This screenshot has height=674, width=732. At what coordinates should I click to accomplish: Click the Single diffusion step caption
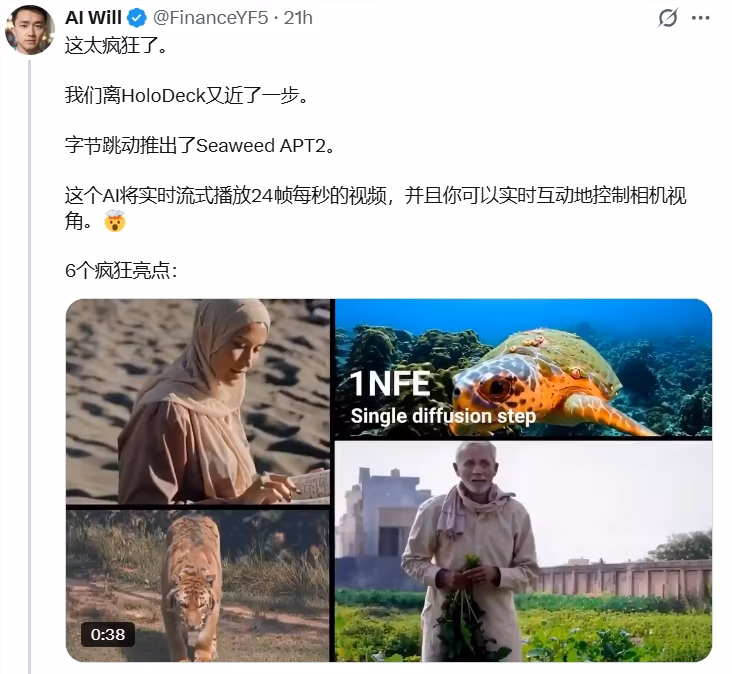click(443, 416)
